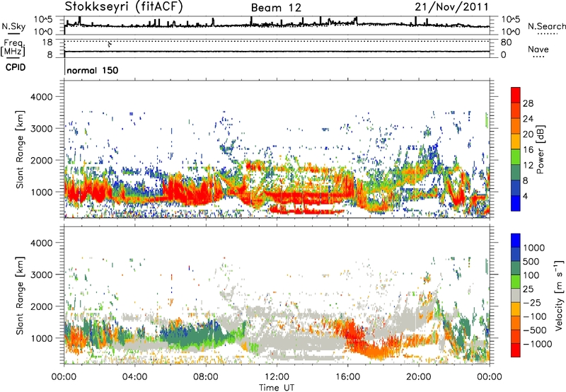The image size is (566, 392).
Task: Click the date '21/Nov/2011'
Action: coord(451,6)
